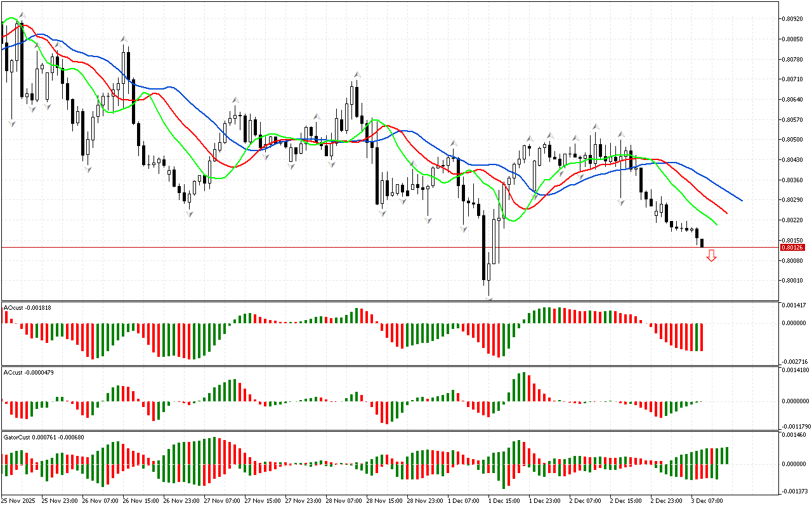Image resolution: width=812 pixels, height=508 pixels.
Task: Click the down fractal arrow below the 1 Dec lowest candle
Action: (489, 297)
